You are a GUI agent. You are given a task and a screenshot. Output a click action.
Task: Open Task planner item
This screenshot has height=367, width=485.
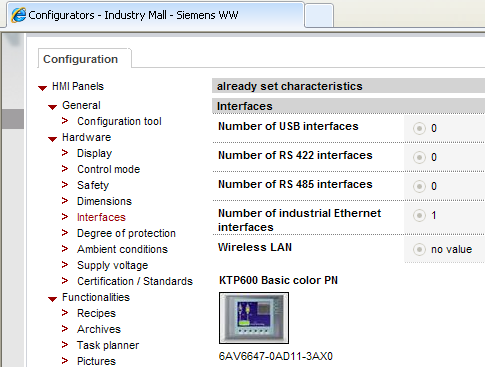tap(108, 345)
